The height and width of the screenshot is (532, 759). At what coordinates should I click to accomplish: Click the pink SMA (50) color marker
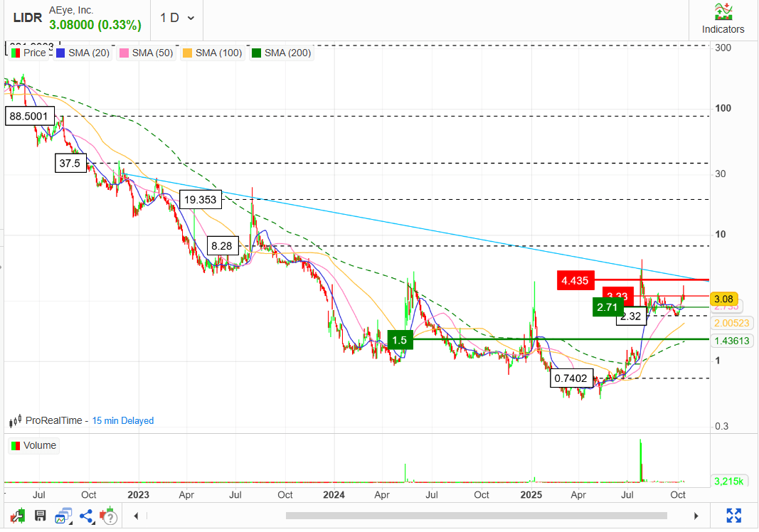coord(124,52)
